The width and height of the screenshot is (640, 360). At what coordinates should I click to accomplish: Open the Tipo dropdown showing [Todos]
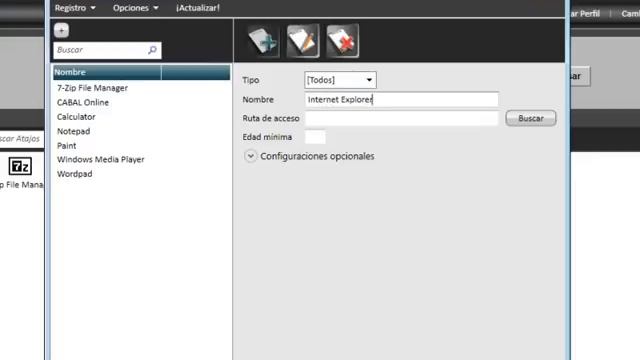340,80
